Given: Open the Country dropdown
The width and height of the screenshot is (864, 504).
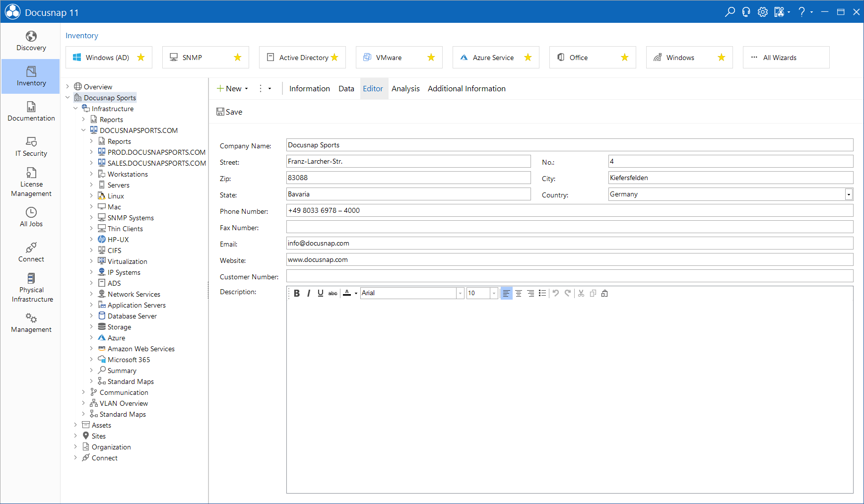Looking at the screenshot, I should [x=849, y=194].
